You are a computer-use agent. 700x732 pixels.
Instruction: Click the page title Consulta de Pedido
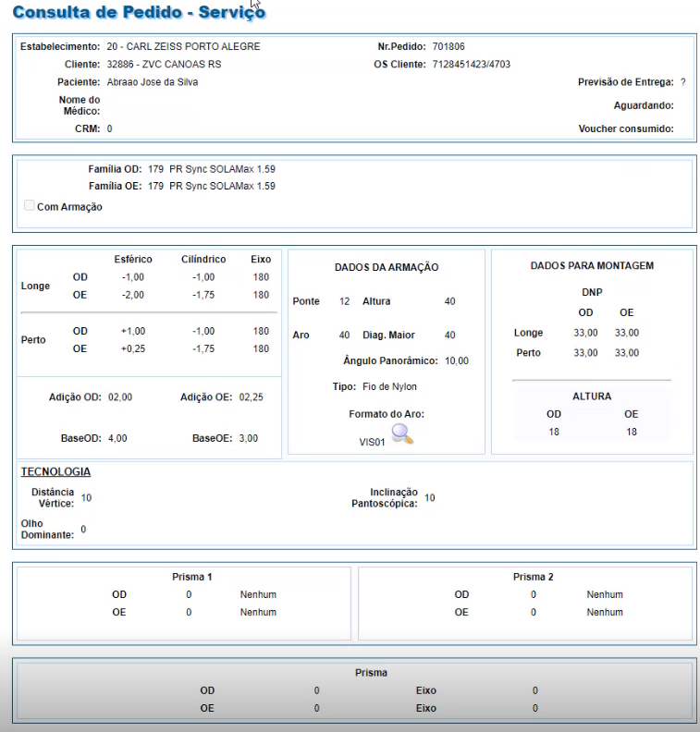point(139,13)
